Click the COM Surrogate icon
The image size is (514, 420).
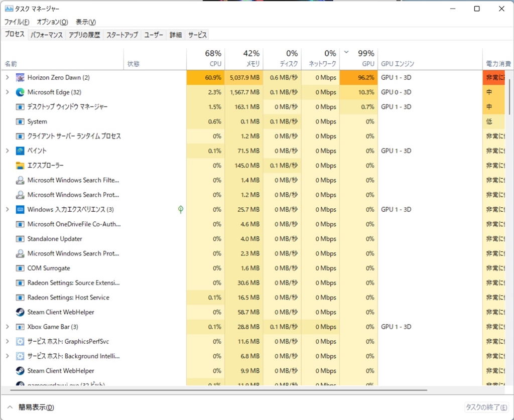(x=20, y=268)
